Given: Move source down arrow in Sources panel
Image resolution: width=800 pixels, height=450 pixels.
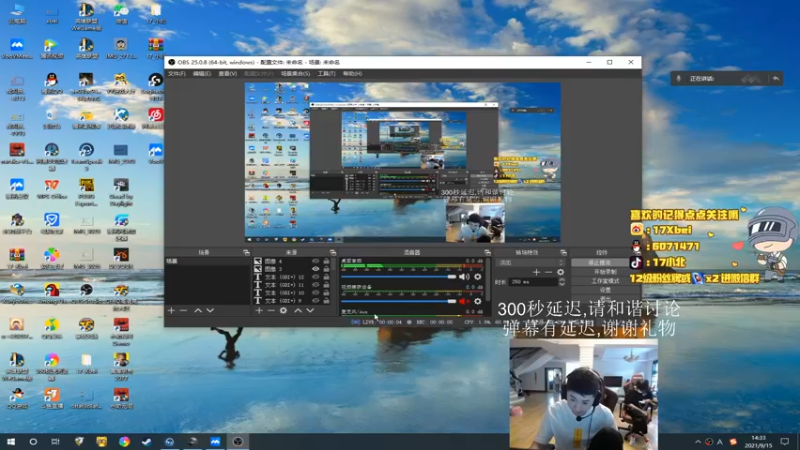Looking at the screenshot, I should (310, 310).
